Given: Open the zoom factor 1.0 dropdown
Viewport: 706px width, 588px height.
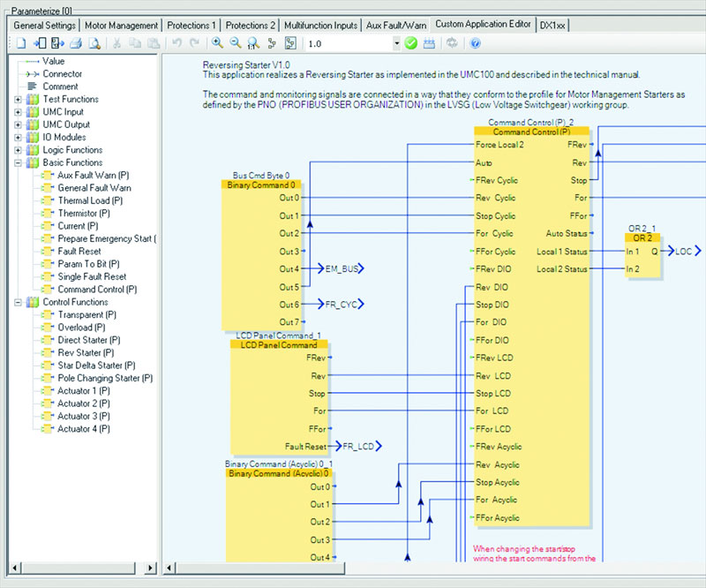Looking at the screenshot, I should pos(396,43).
